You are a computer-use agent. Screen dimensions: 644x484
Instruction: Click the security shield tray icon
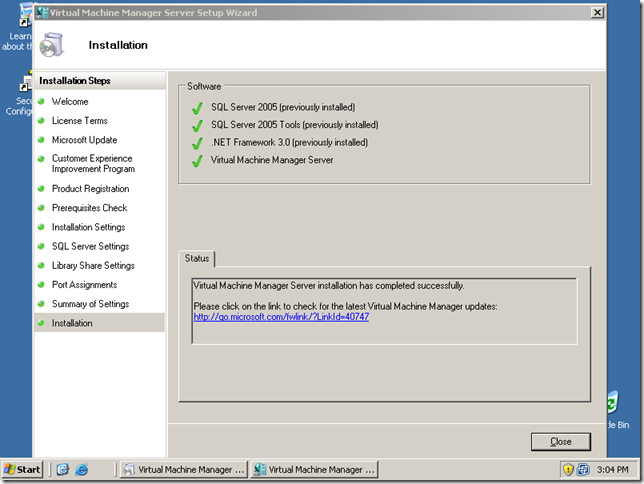point(568,469)
